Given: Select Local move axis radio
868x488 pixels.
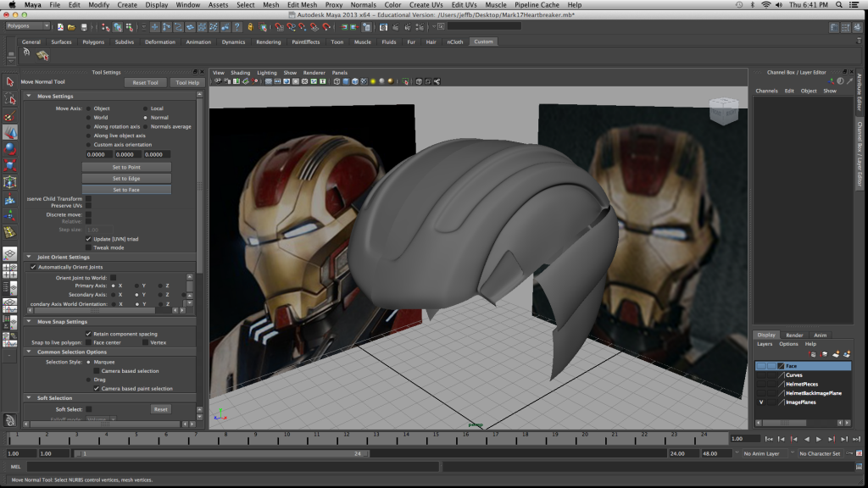Looking at the screenshot, I should click(x=146, y=108).
